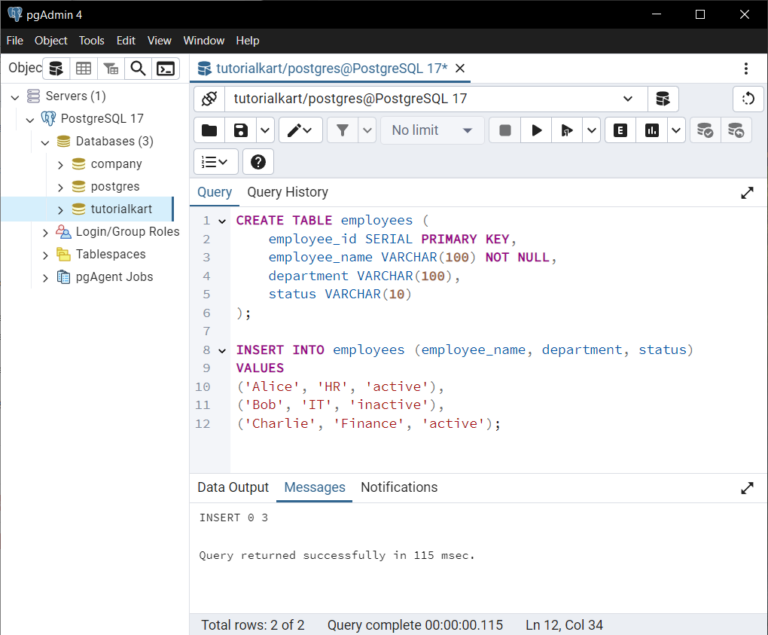The image size is (768, 635).
Task: Open the kebab menu at tab bar right
Action: coord(746,69)
